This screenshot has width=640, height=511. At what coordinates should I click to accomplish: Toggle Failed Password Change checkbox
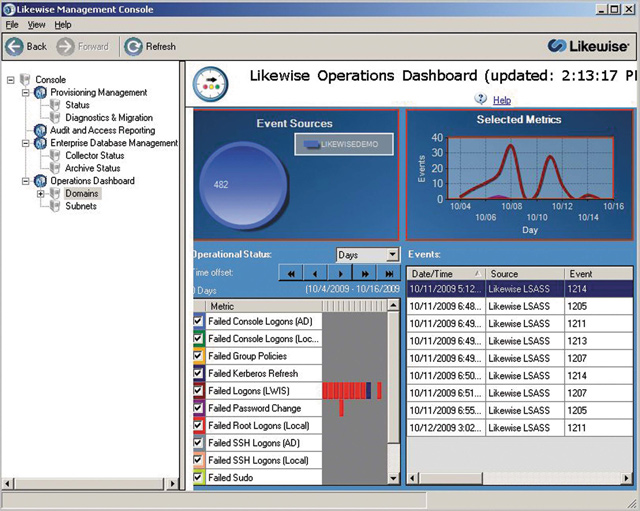[198, 408]
